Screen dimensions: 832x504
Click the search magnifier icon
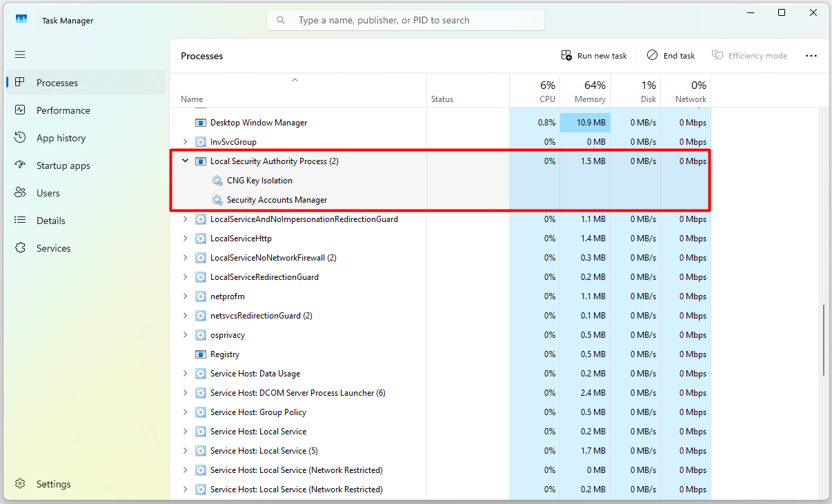[281, 20]
